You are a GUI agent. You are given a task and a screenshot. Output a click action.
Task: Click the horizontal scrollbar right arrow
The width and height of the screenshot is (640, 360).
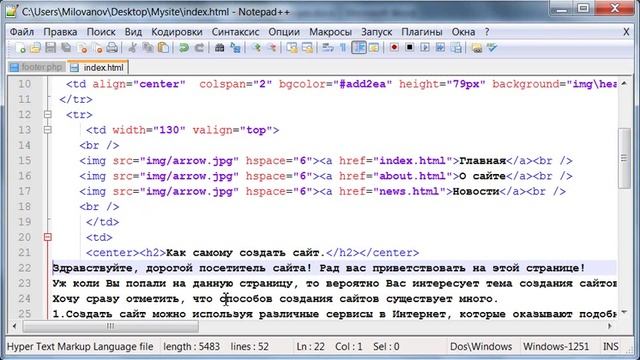610,326
